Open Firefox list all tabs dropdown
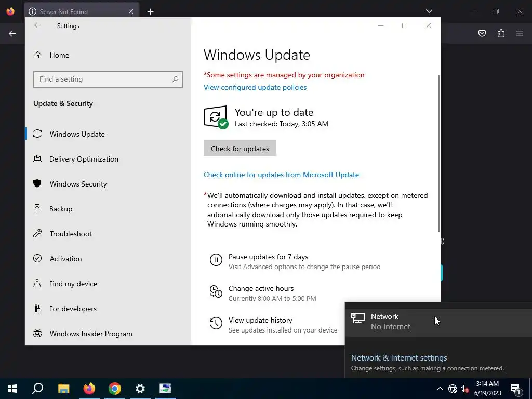Image resolution: width=532 pixels, height=399 pixels. pyautogui.click(x=429, y=11)
